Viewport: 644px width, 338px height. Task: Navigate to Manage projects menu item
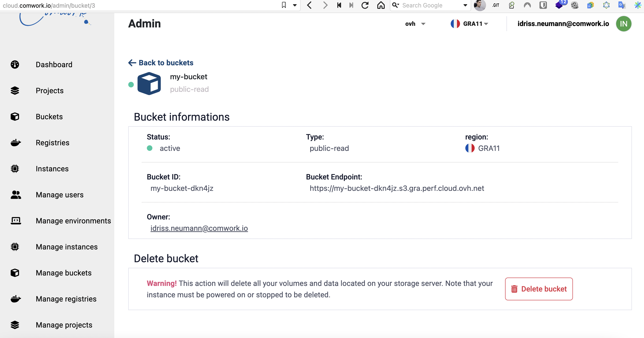click(64, 325)
